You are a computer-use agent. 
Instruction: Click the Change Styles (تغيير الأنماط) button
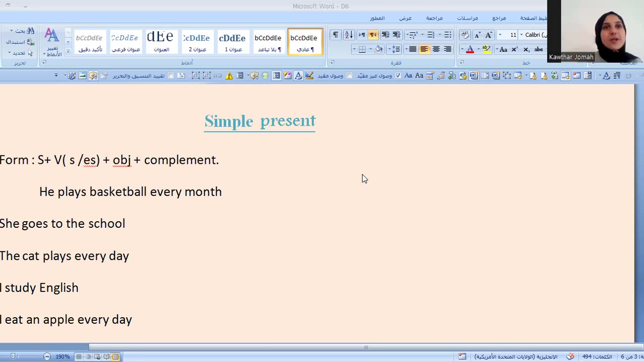pyautogui.click(x=52, y=42)
